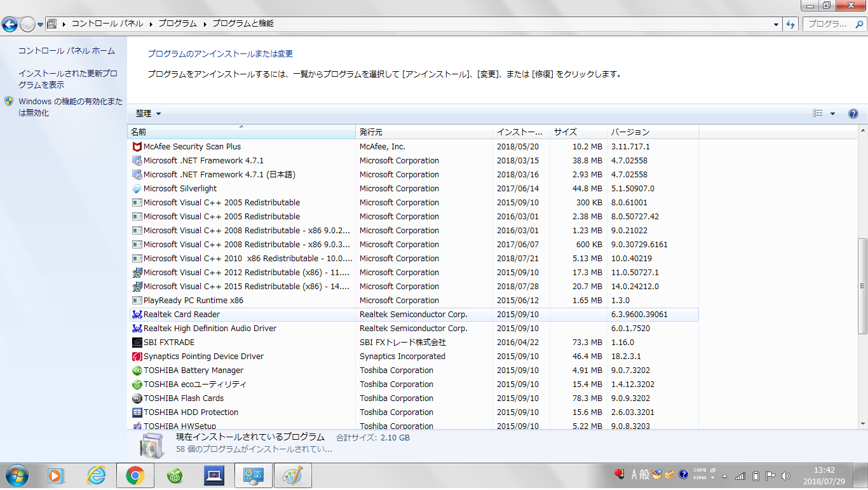
Task: Click the 44.8 MB size cell
Action: 587,189
